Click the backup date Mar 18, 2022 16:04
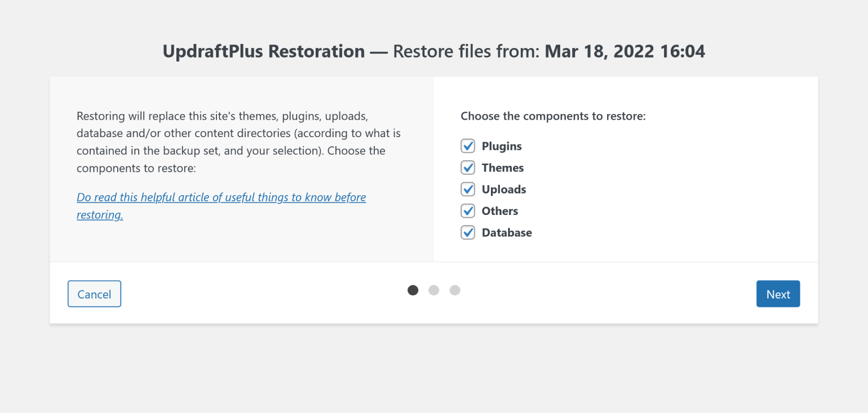Viewport: 868px width, 413px height. point(625,51)
